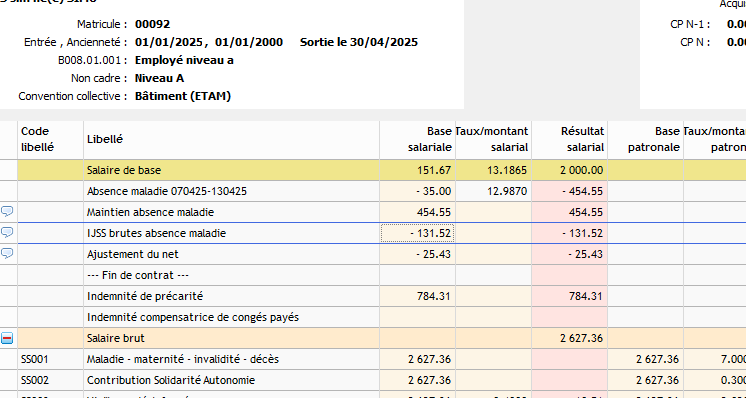Click Salaire de base taux cell 13.1865

tap(493, 170)
